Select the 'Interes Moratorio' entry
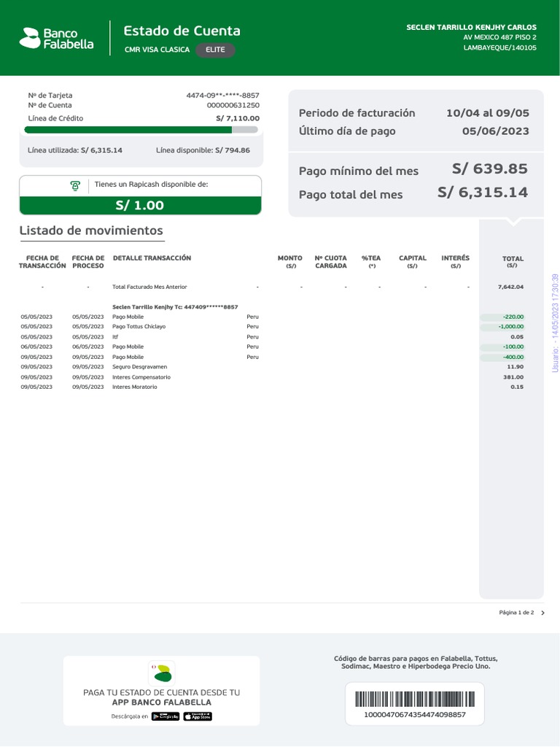 click(x=135, y=387)
